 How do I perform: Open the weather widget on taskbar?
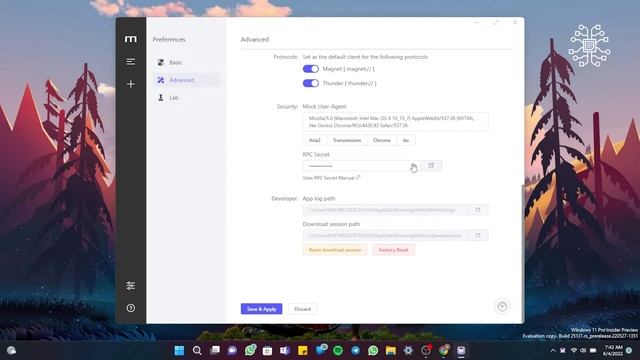(x=11, y=351)
